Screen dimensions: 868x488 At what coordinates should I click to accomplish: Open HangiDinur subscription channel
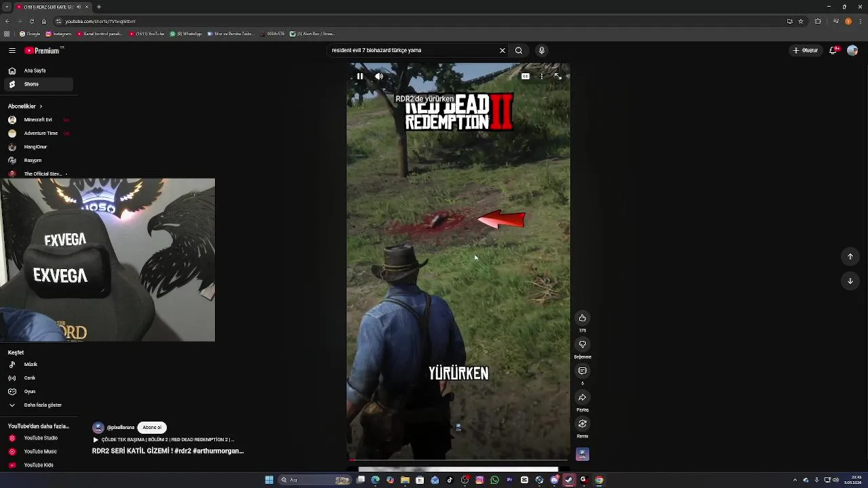(x=37, y=147)
